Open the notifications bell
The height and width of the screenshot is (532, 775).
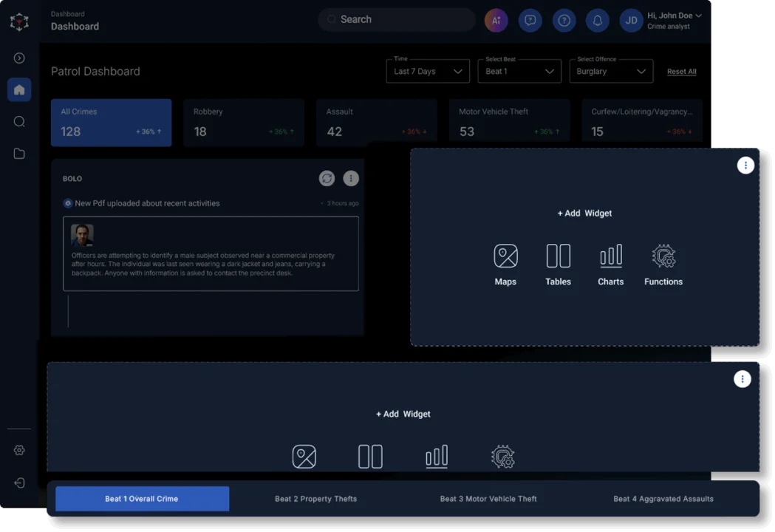tap(598, 21)
